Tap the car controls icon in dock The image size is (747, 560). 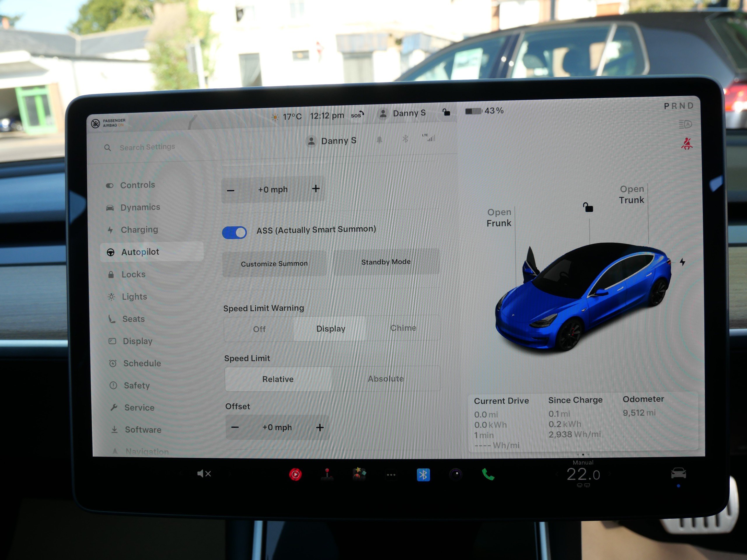(x=678, y=473)
